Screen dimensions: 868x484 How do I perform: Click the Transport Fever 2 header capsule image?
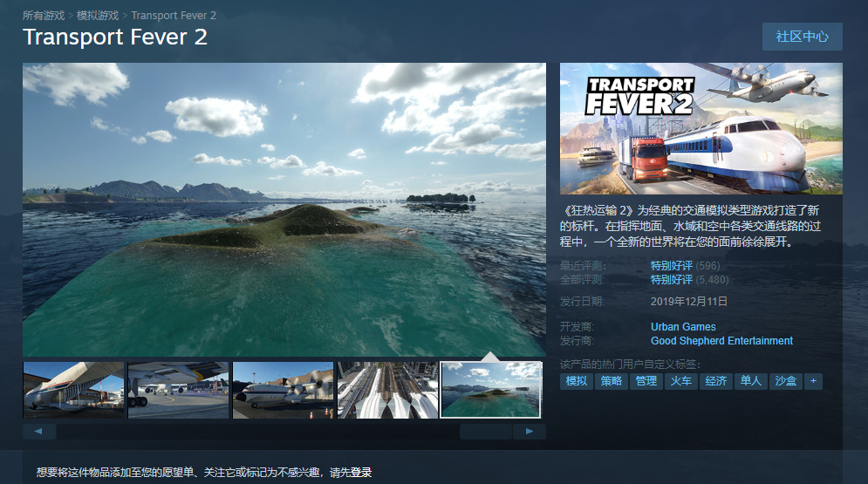click(x=701, y=128)
